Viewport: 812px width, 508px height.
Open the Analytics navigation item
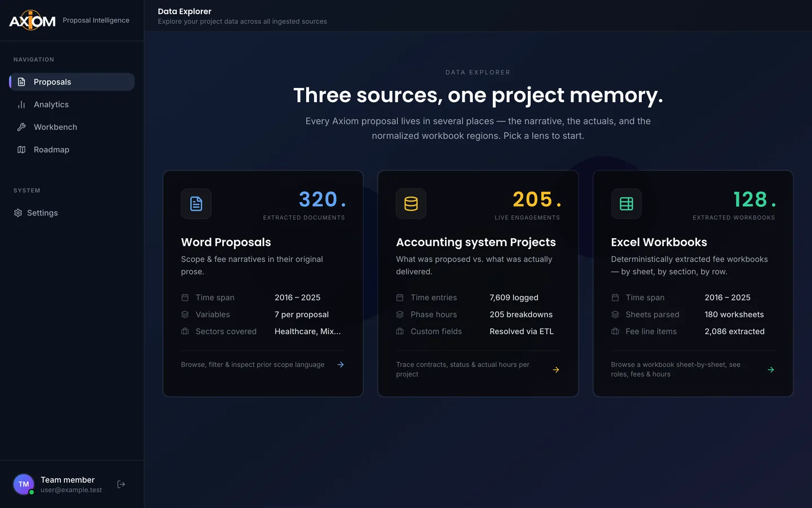tap(72, 104)
